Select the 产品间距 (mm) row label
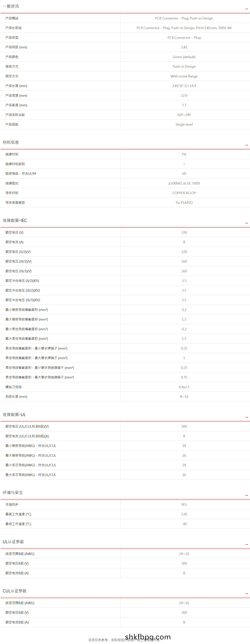The width and height of the screenshot is (250, 644). pos(16,47)
